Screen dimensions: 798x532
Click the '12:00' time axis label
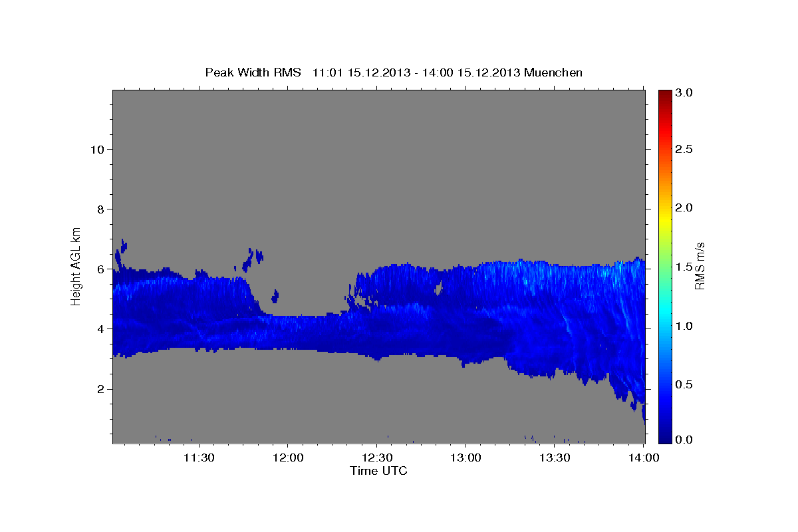287,458
